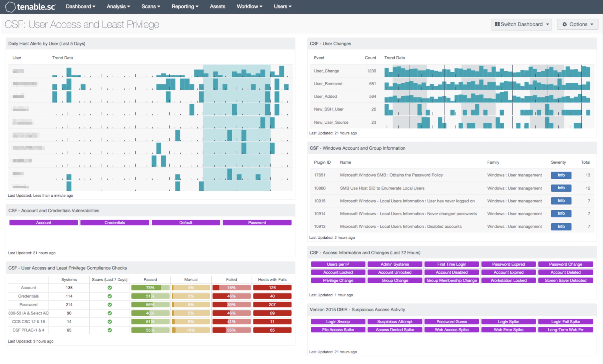Viewport: 603px width, 364px height.
Task: Select the Users per IP indicator
Action: (x=338, y=264)
